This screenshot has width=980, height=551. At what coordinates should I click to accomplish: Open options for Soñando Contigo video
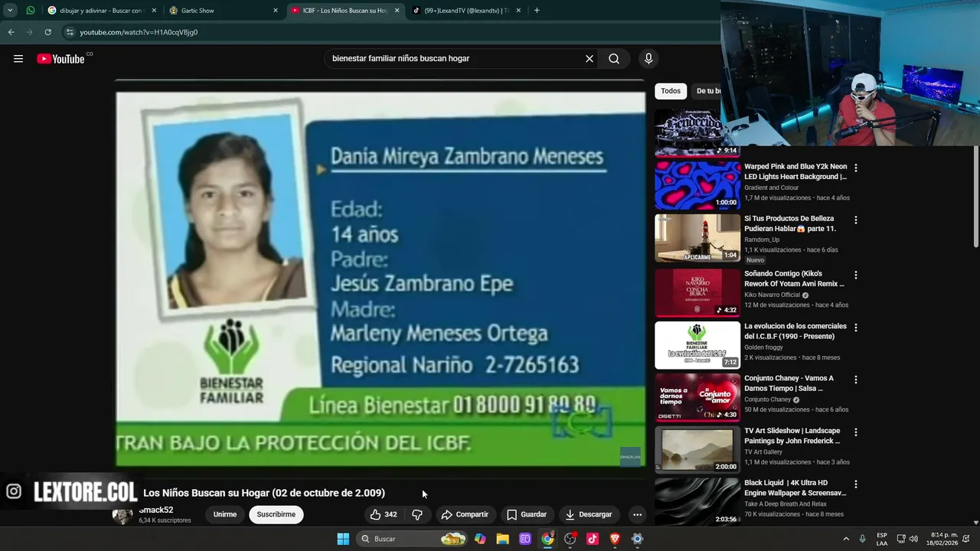click(856, 275)
